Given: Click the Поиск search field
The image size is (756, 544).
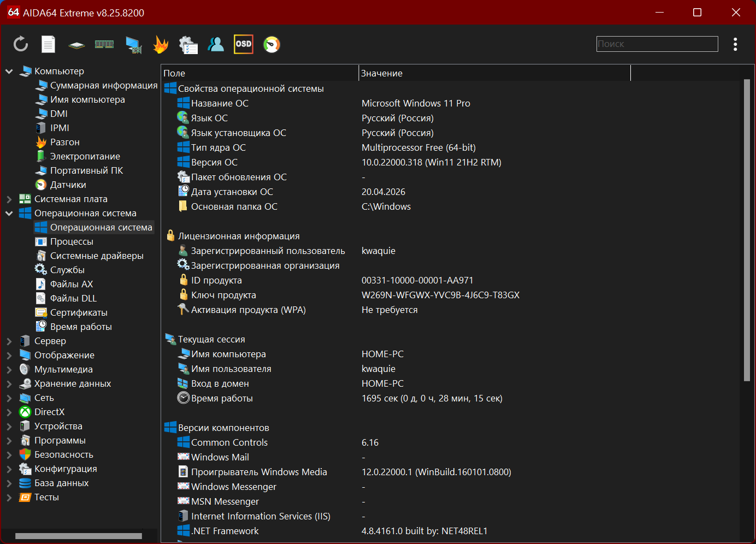Looking at the screenshot, I should [657, 44].
